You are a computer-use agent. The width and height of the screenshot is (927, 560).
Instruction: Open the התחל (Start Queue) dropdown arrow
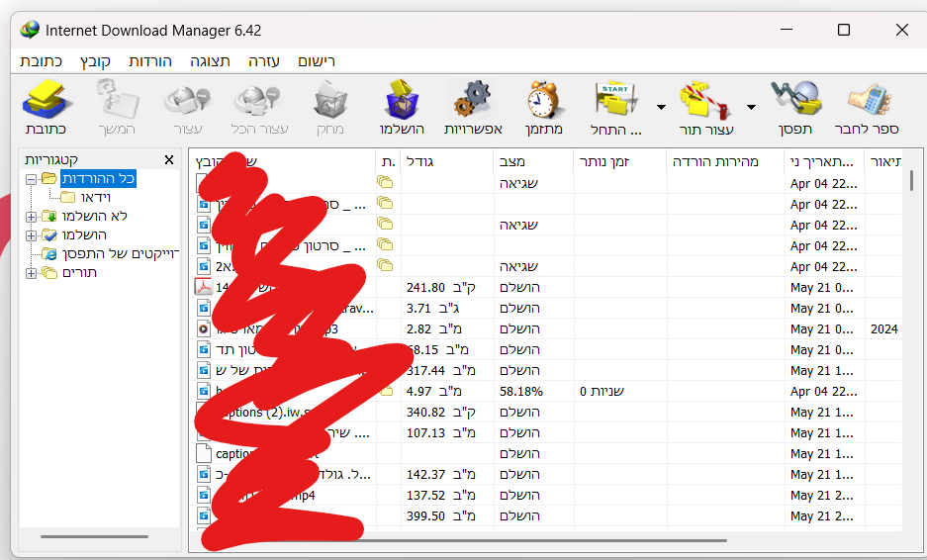661,107
